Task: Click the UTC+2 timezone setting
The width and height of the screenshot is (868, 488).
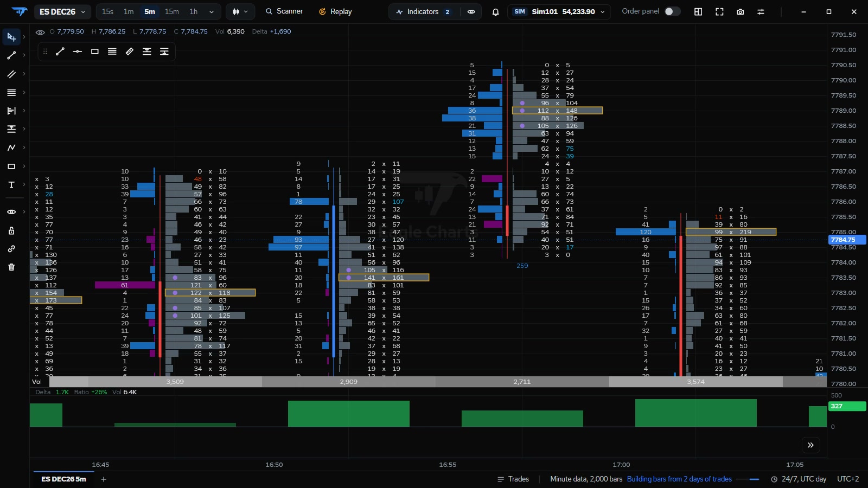Action: click(848, 479)
